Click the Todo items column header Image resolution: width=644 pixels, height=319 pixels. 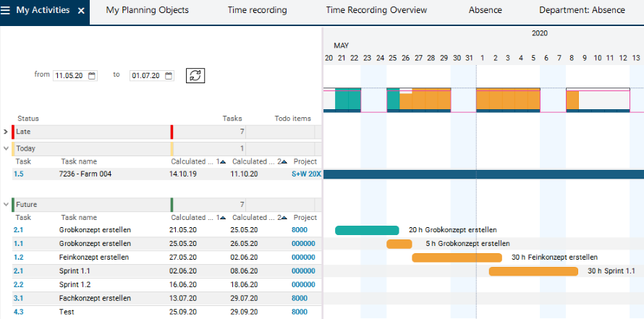292,119
